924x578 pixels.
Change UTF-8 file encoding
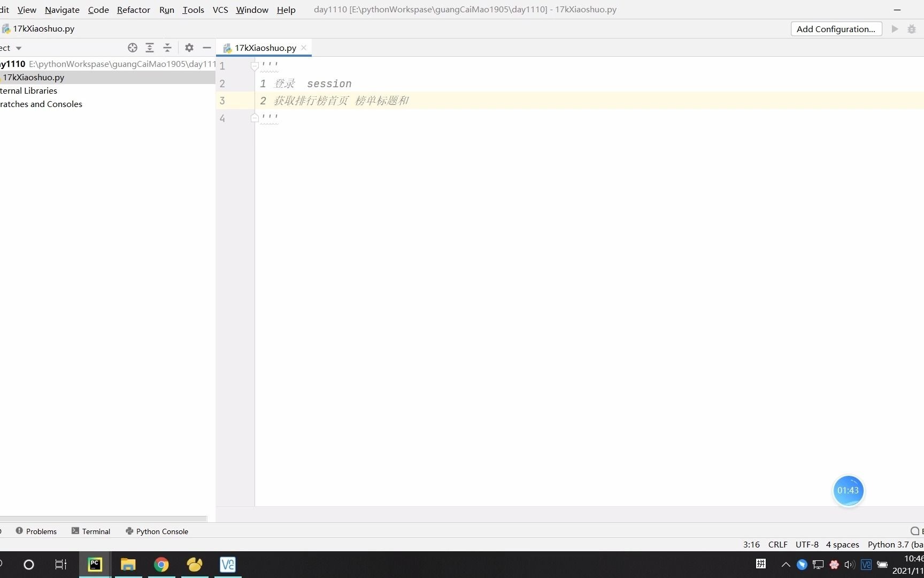(807, 544)
